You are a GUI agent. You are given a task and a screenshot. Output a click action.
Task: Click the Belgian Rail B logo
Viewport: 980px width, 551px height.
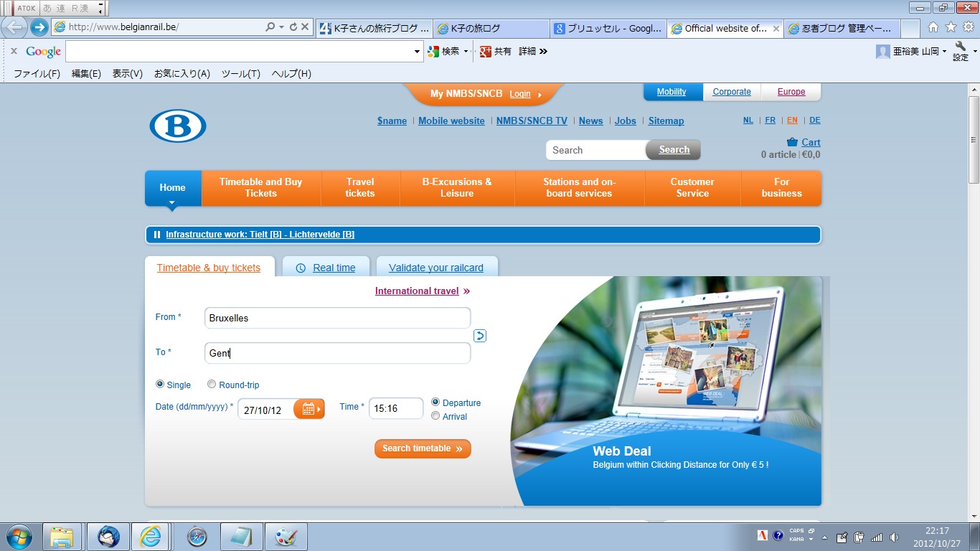(177, 126)
